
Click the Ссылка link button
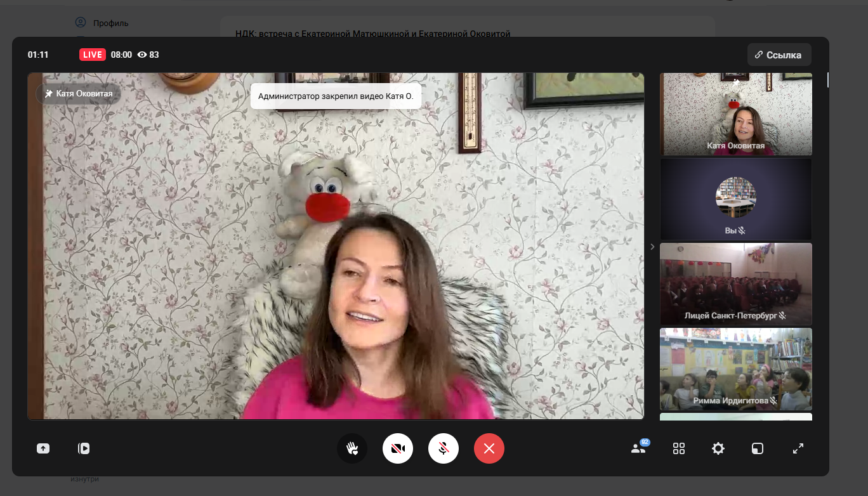(x=779, y=55)
